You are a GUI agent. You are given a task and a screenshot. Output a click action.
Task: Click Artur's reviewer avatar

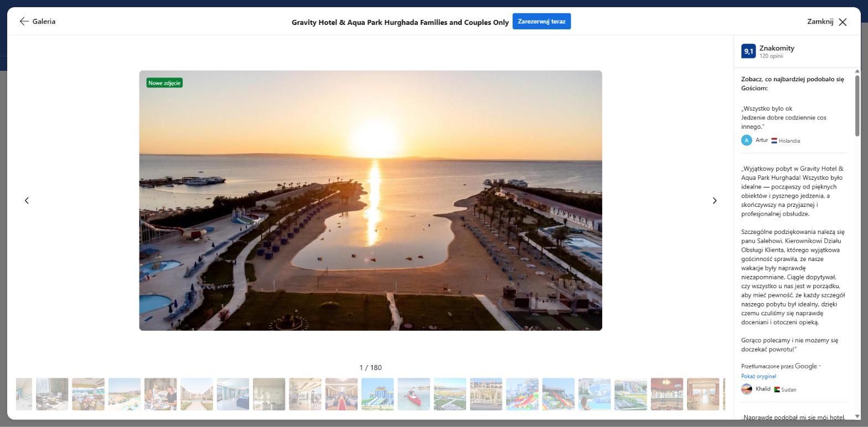point(746,140)
